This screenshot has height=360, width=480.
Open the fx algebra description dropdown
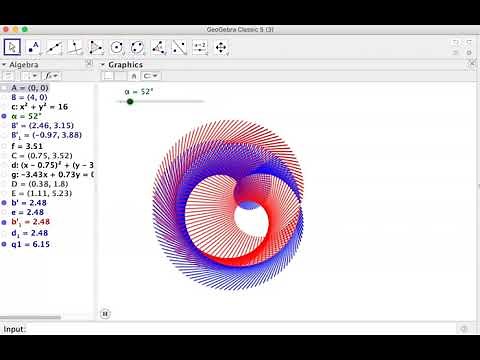52,76
